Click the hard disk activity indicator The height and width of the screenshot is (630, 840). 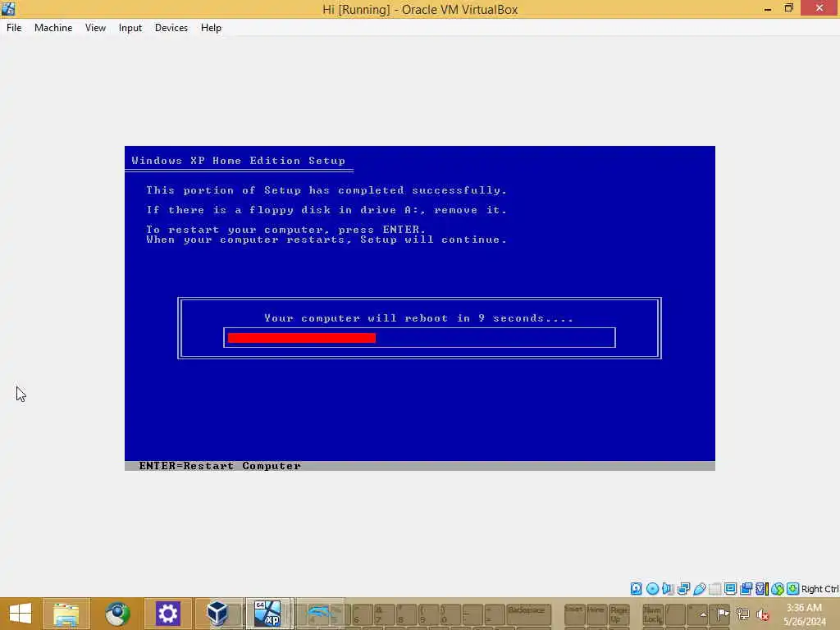pyautogui.click(x=636, y=589)
